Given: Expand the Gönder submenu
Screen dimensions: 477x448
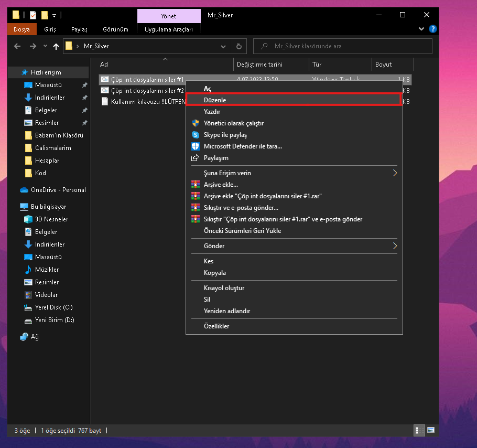Looking at the screenshot, I should coord(395,246).
